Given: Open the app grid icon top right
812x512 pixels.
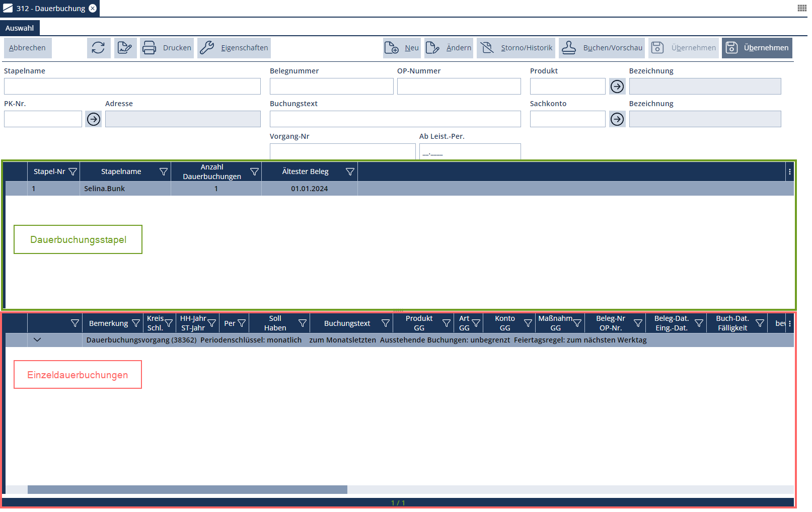Looking at the screenshot, I should coord(802,8).
